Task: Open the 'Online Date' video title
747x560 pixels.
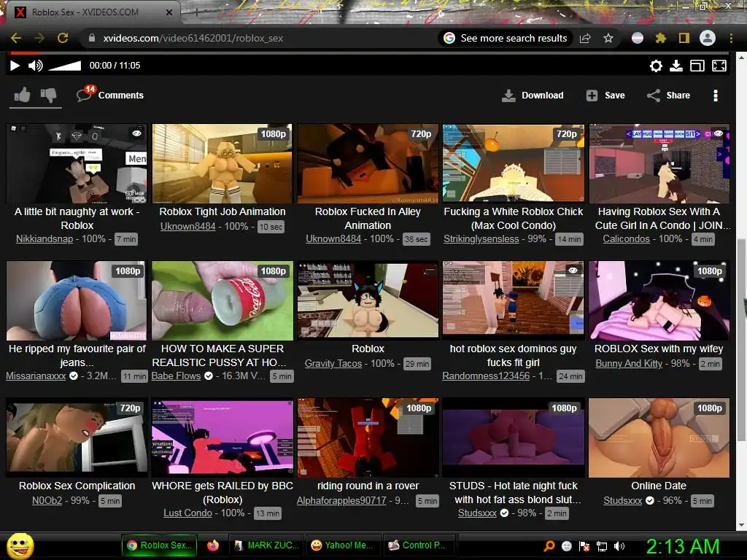Action: (x=659, y=486)
